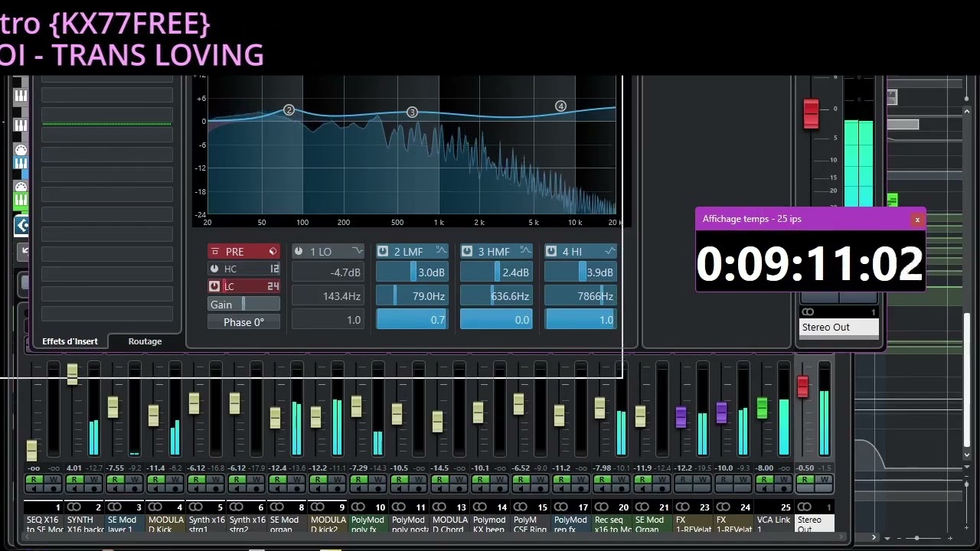Click the red Stereo Out fader handle in mixer

(x=802, y=387)
